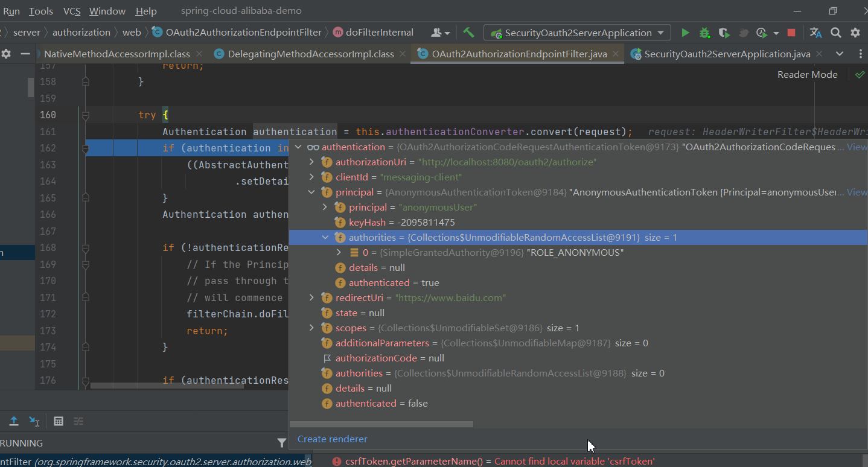Click the Build project hammer icon
The width and height of the screenshot is (868, 467).
(468, 33)
